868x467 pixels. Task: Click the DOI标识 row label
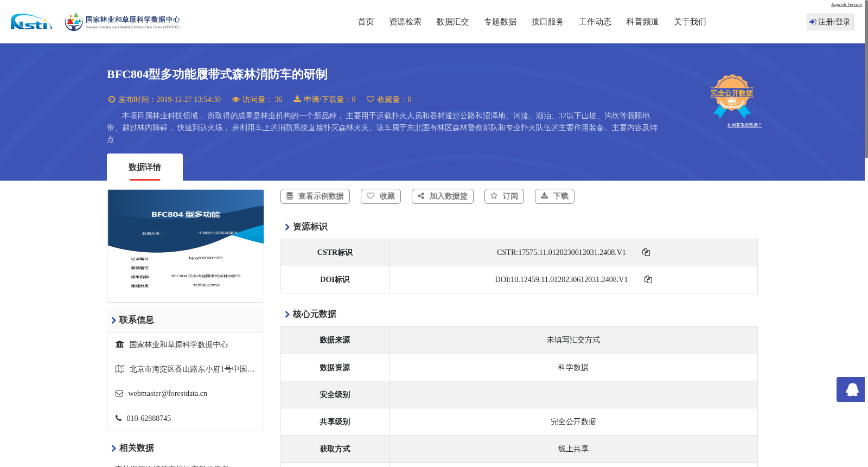335,279
